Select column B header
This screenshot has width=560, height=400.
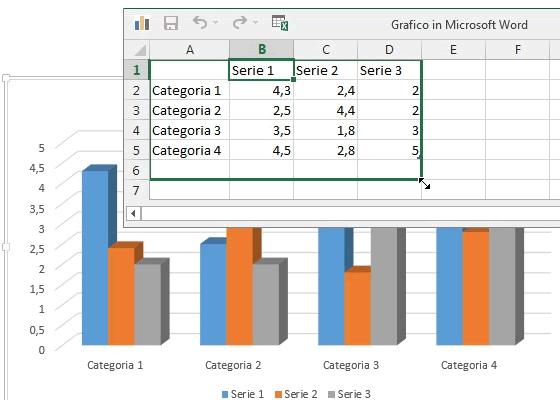click(261, 50)
